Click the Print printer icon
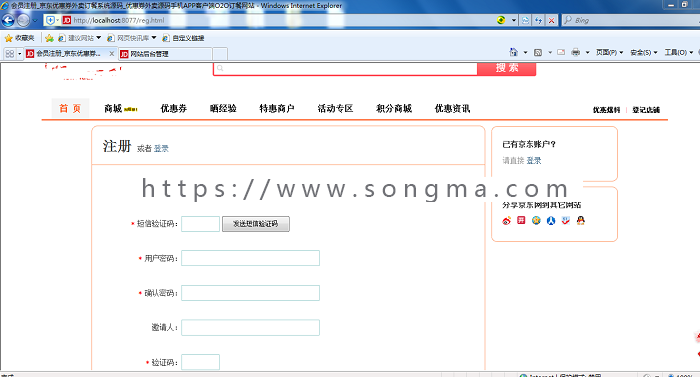The width and height of the screenshot is (700, 377). [576, 52]
